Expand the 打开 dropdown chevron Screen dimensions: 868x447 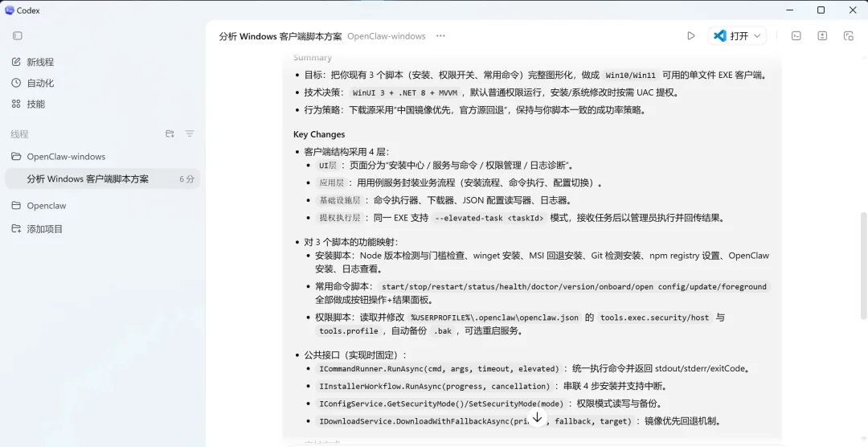click(x=757, y=36)
